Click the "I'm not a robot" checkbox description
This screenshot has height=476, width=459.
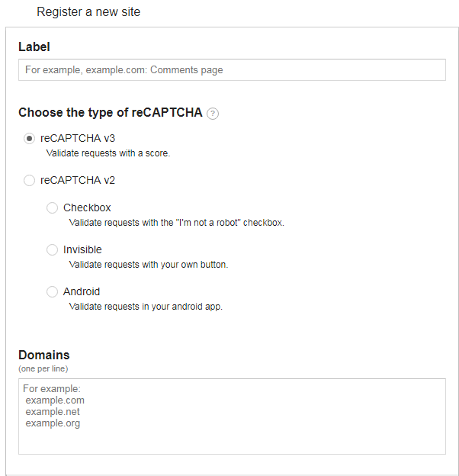coord(176,223)
